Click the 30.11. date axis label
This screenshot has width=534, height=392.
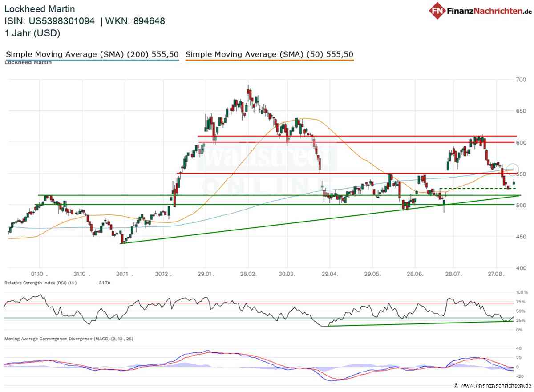[124, 275]
